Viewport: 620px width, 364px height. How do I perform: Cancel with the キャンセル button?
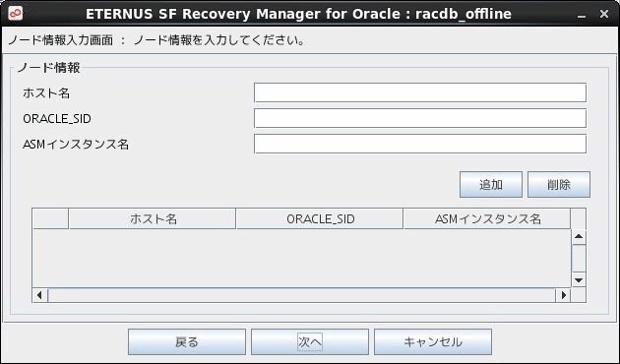pyautogui.click(x=433, y=342)
